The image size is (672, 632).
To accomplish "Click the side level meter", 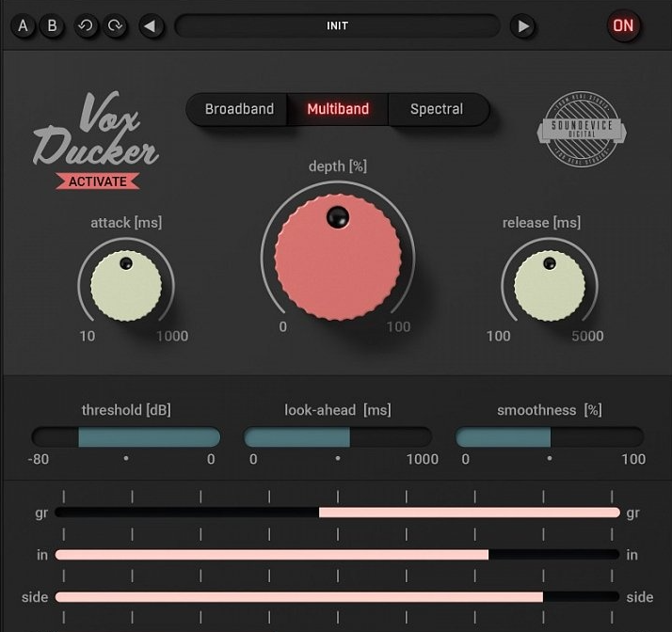I will 337,597.
